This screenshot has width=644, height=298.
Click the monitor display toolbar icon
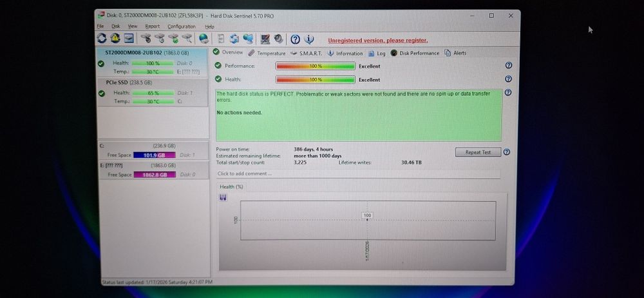tap(265, 39)
